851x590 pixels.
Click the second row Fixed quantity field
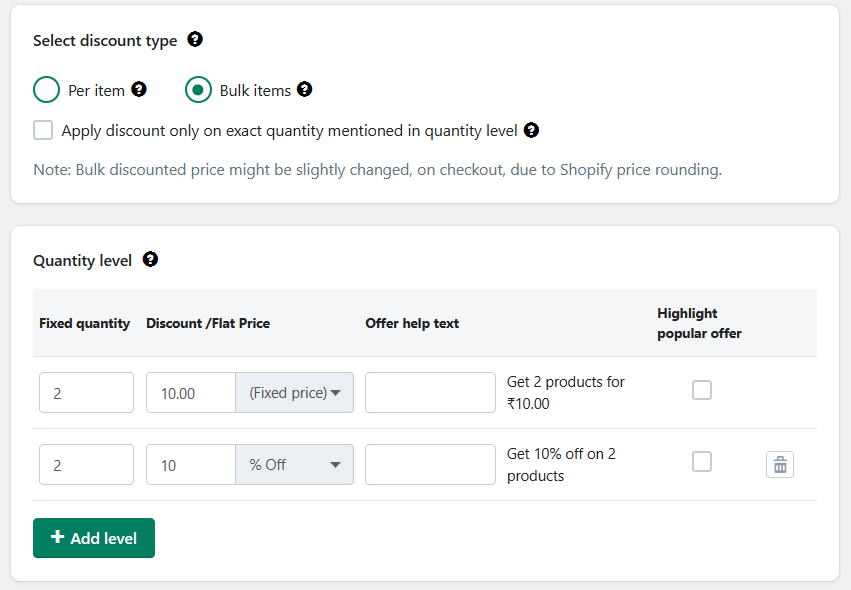[x=86, y=465]
